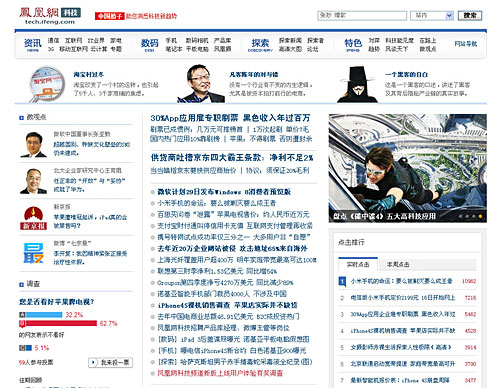Open the 平板电脑 link
Image resolution: width=500 pixels, height=388 pixels.
coord(197,49)
